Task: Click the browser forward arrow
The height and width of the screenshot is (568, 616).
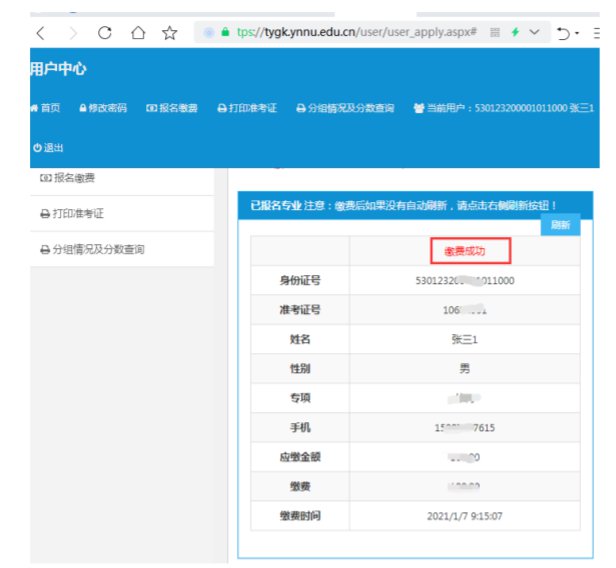Action: point(73,32)
